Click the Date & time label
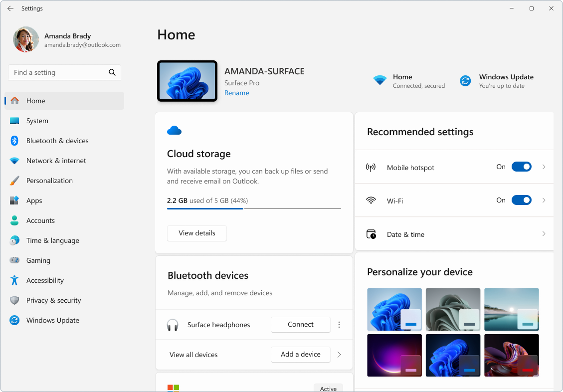The width and height of the screenshot is (563, 392). point(405,234)
